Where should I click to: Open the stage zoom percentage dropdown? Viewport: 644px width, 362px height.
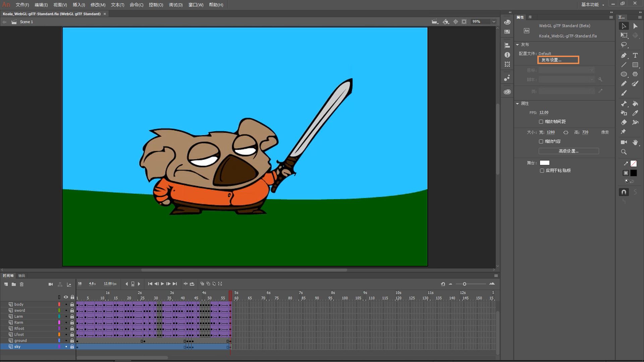coord(494,22)
